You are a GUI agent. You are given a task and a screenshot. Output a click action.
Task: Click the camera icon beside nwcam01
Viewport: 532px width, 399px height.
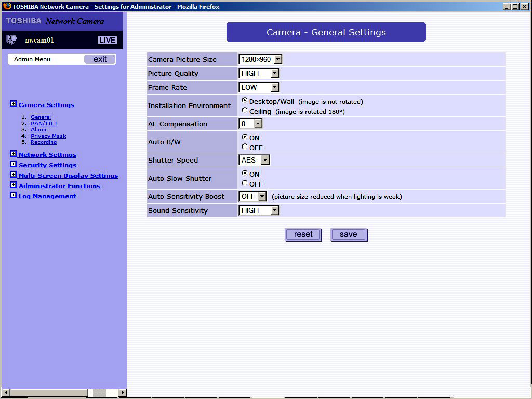coord(11,40)
